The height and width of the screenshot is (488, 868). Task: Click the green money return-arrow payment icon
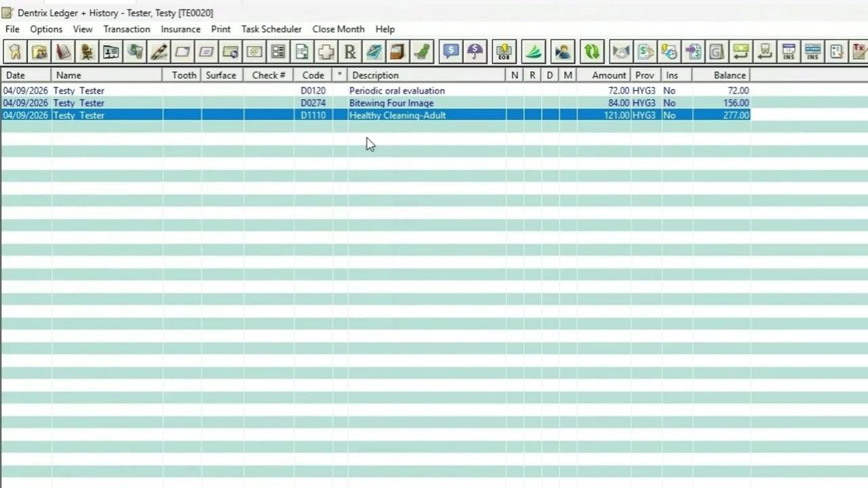point(741,52)
